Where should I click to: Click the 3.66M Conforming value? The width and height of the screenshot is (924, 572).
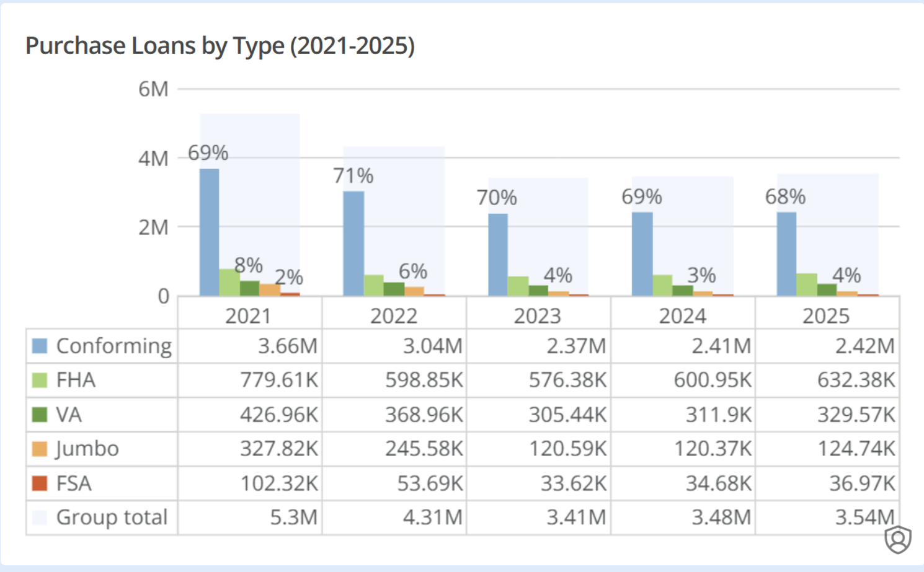point(288,346)
